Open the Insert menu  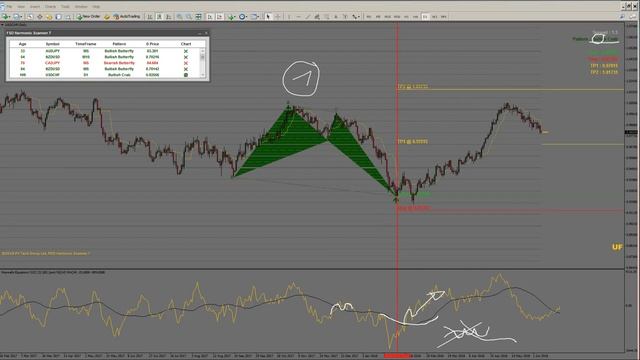click(x=35, y=7)
